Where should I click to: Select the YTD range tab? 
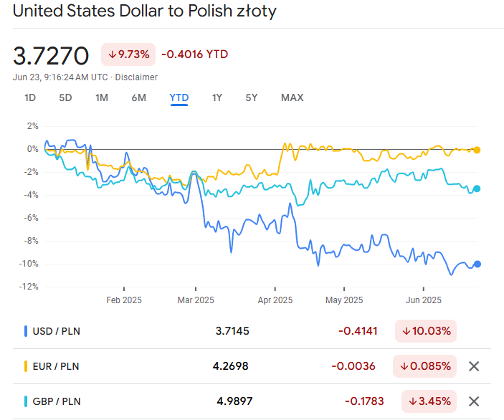tap(179, 97)
